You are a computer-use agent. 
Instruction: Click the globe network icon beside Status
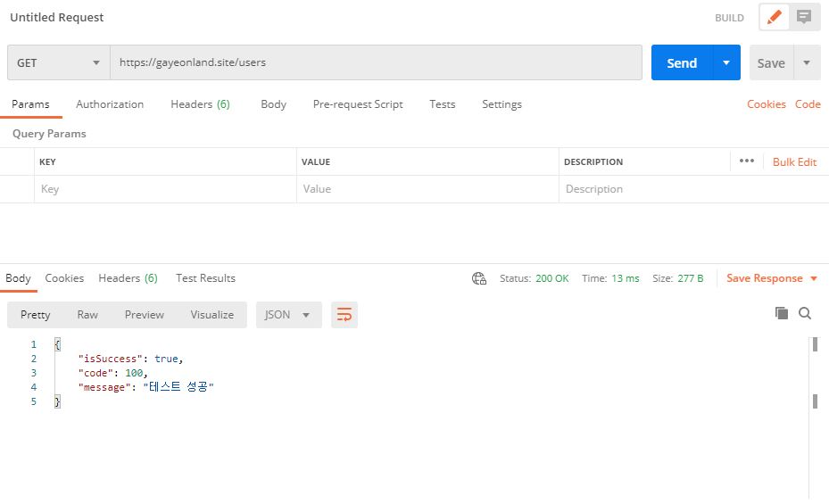[479, 278]
